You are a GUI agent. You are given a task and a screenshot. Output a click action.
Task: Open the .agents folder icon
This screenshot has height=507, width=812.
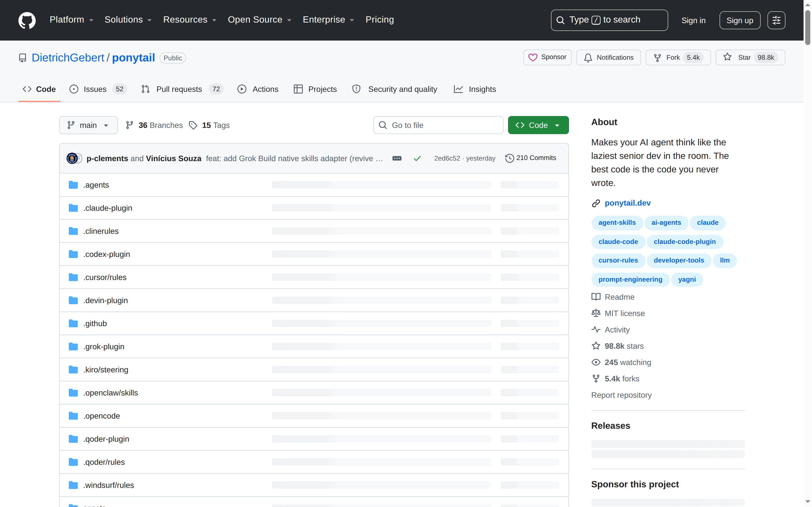tap(73, 185)
